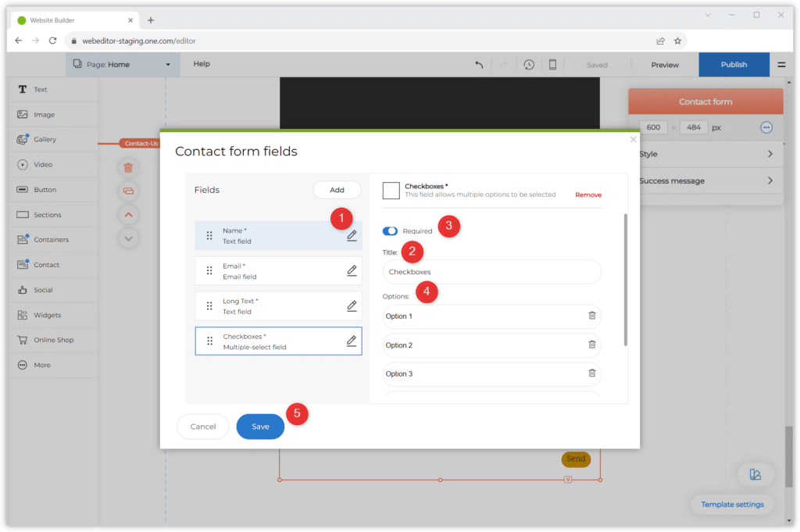
Task: Click the Title input containing Checkboxes
Action: point(491,272)
